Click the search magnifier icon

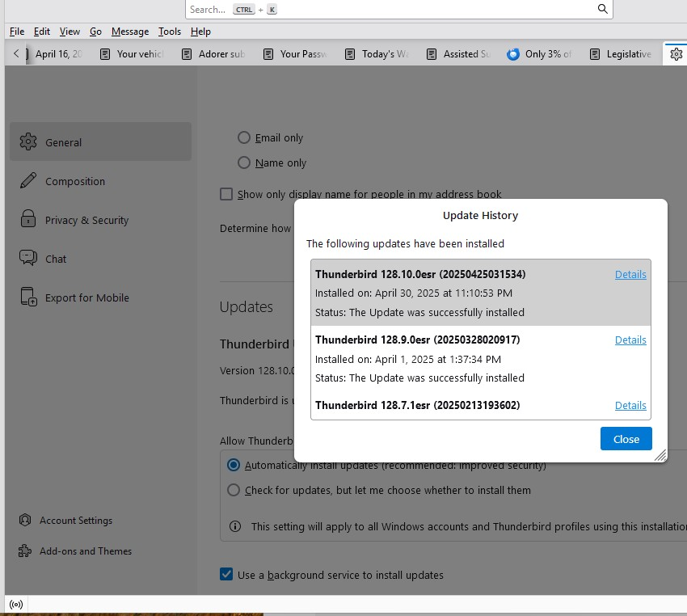click(602, 9)
